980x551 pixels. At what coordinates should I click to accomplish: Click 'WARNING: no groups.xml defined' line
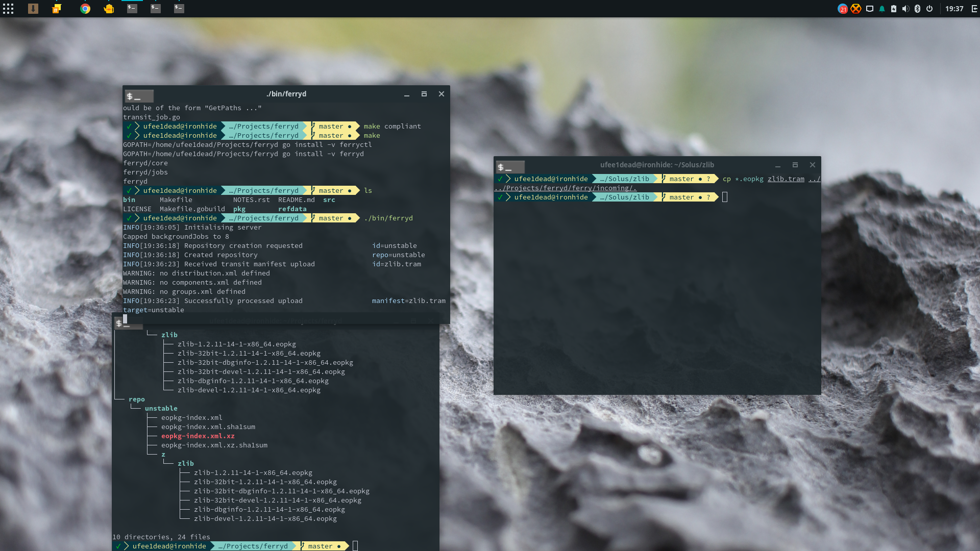click(x=184, y=292)
